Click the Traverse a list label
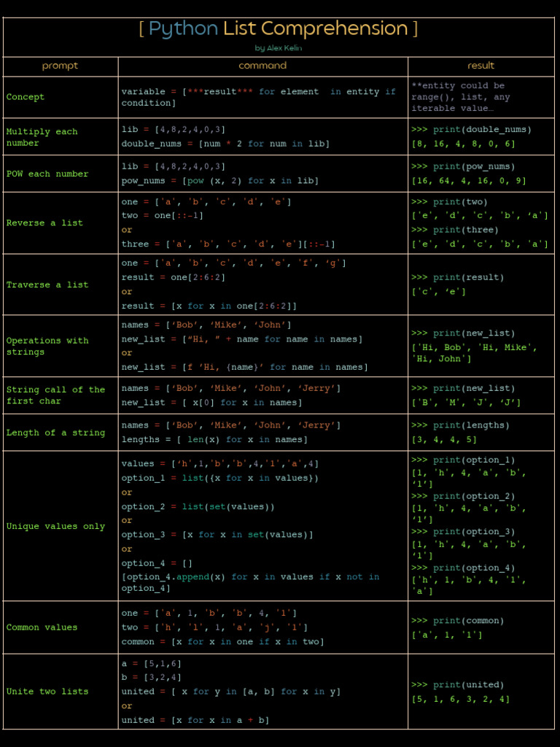 click(47, 285)
